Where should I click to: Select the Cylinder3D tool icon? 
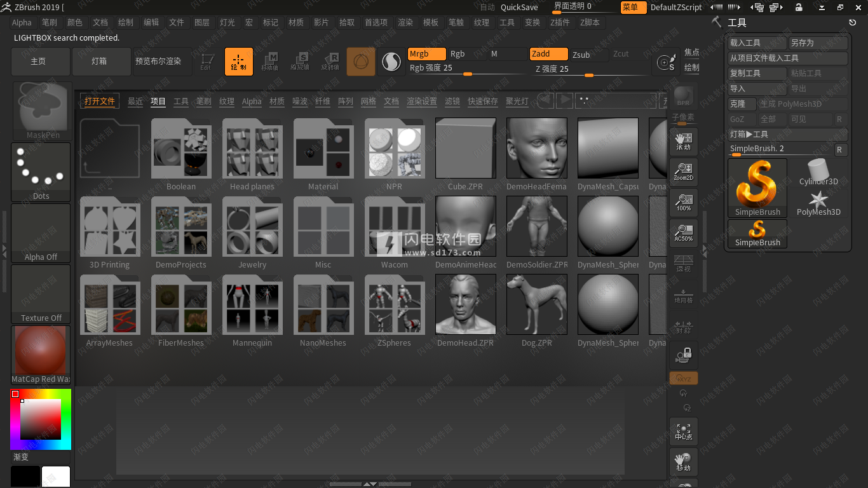(x=818, y=173)
